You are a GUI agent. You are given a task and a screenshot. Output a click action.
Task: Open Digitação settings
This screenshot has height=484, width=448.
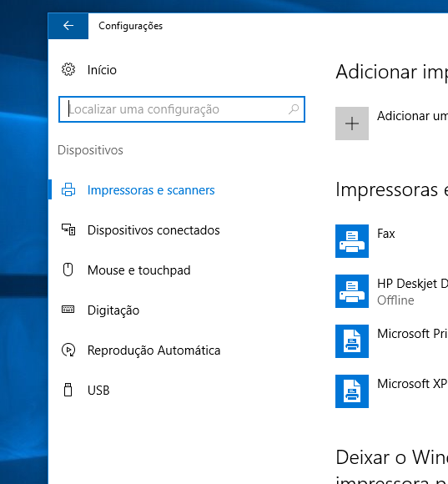click(x=113, y=310)
